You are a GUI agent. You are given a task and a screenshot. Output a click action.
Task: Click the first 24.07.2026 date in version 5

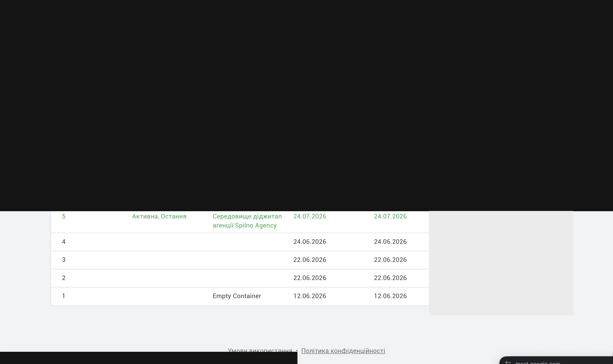[x=310, y=216]
